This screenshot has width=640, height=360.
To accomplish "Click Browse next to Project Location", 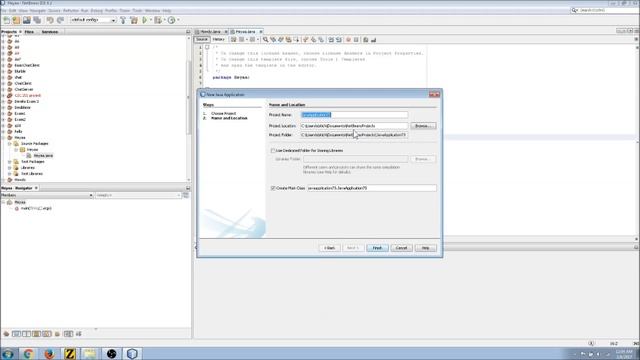I will click(423, 126).
